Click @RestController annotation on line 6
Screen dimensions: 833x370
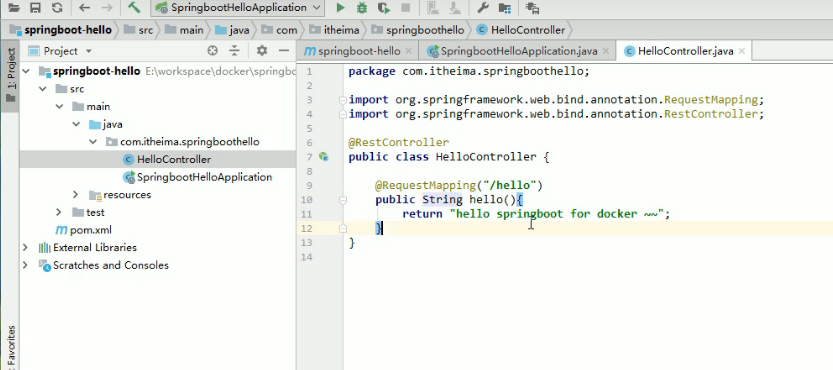(x=398, y=142)
